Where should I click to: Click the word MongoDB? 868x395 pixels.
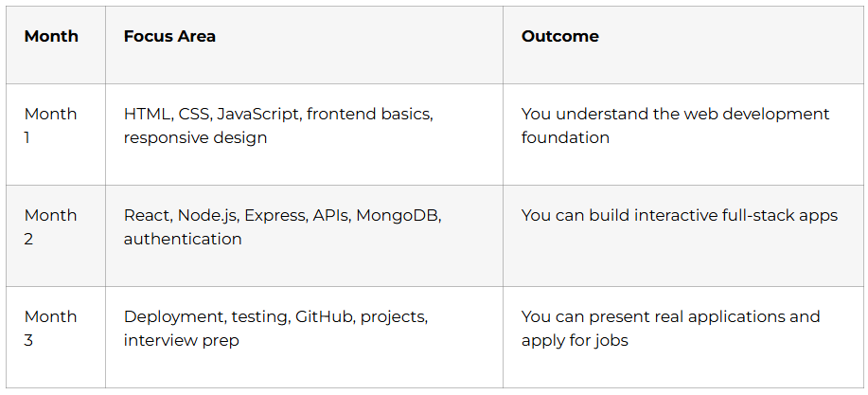click(399, 216)
